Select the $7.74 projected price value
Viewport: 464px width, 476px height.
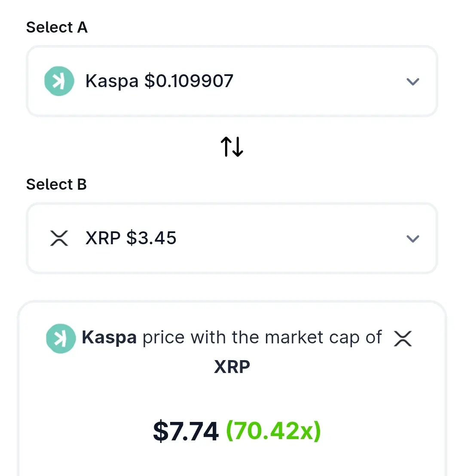tap(186, 431)
